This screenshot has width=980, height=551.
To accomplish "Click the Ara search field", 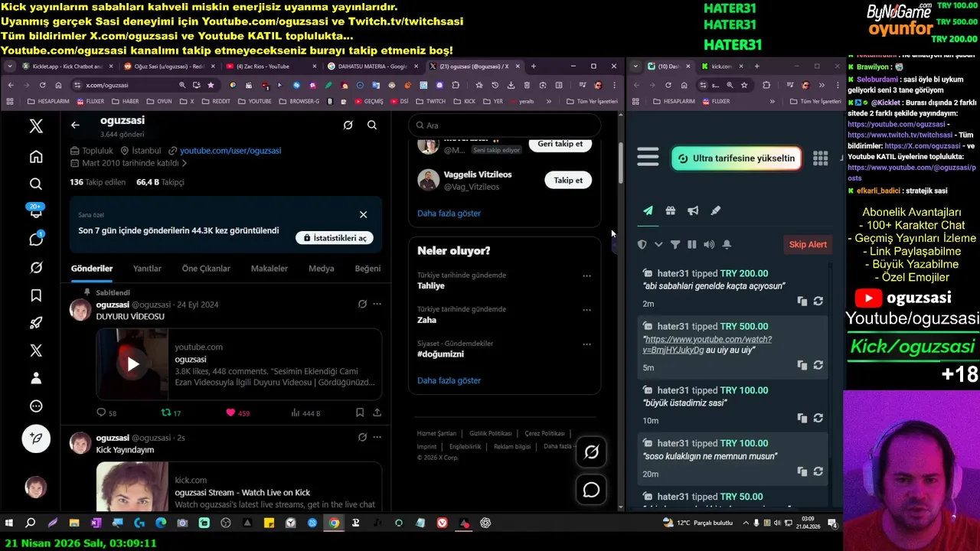I will (505, 126).
